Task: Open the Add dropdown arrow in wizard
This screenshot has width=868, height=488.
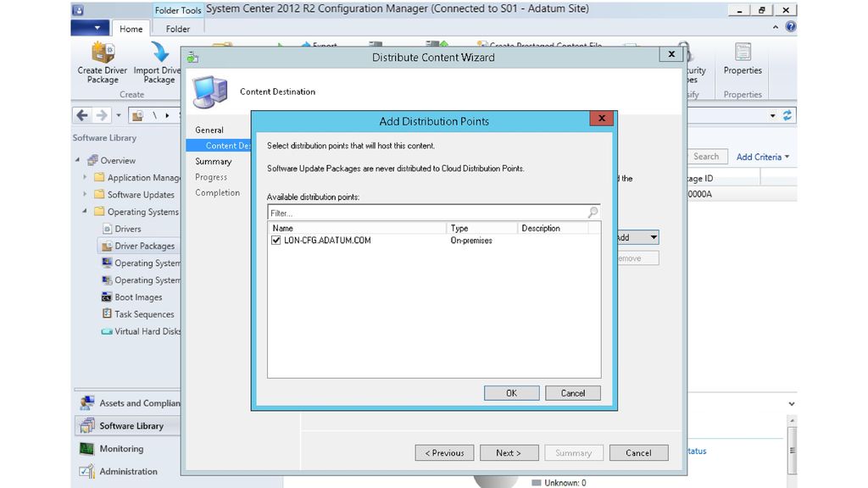Action: pos(654,237)
